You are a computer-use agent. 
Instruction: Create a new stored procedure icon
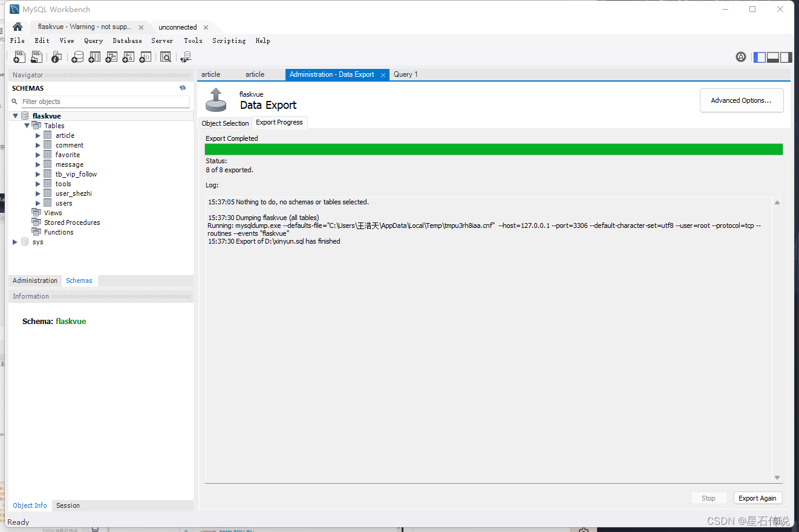click(128, 57)
